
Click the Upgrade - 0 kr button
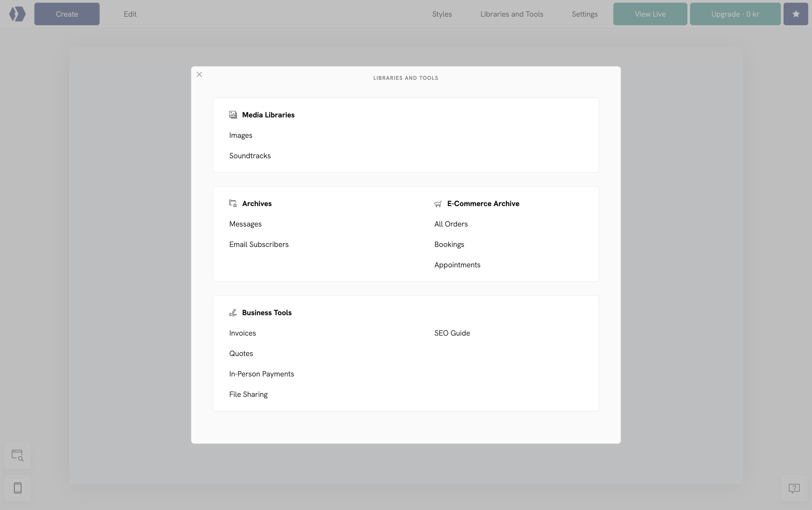[735, 14]
